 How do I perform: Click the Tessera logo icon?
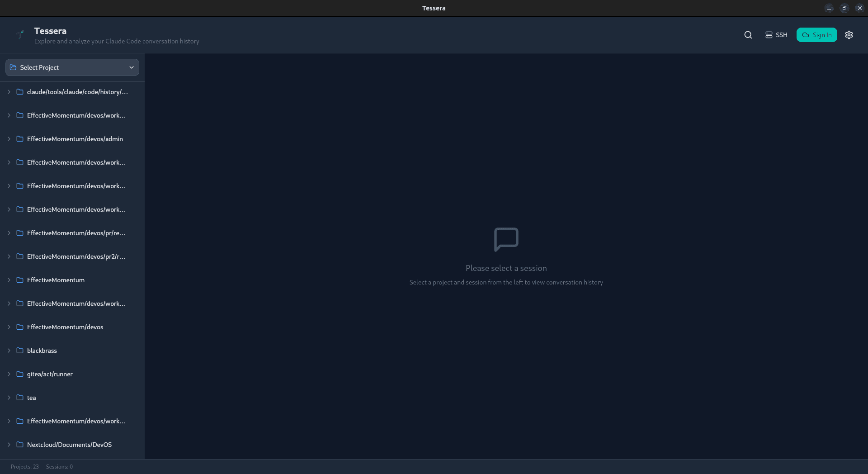click(x=20, y=34)
